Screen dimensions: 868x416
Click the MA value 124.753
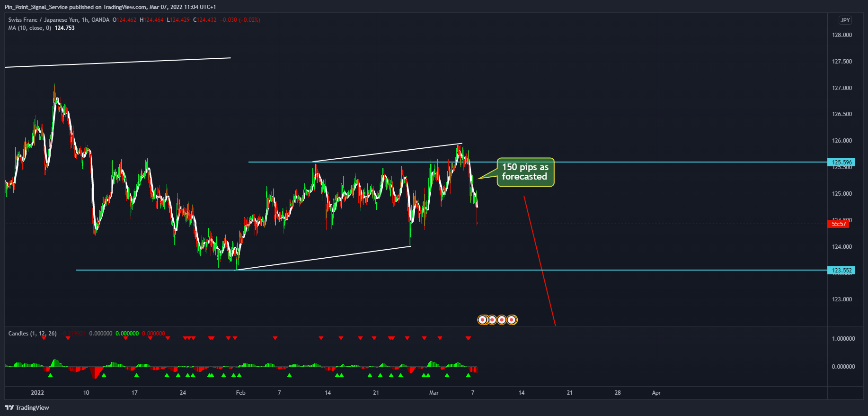tap(64, 28)
